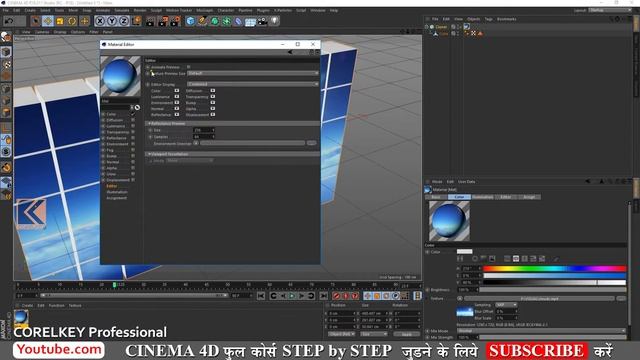Open Edit Render Settings icon
The height and width of the screenshot is (360, 640).
click(175, 21)
